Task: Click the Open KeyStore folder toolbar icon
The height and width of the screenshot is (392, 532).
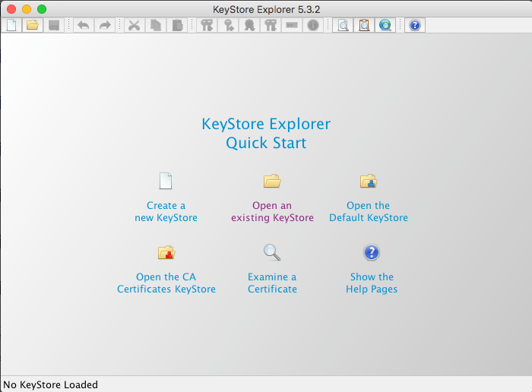Action: coord(33,25)
